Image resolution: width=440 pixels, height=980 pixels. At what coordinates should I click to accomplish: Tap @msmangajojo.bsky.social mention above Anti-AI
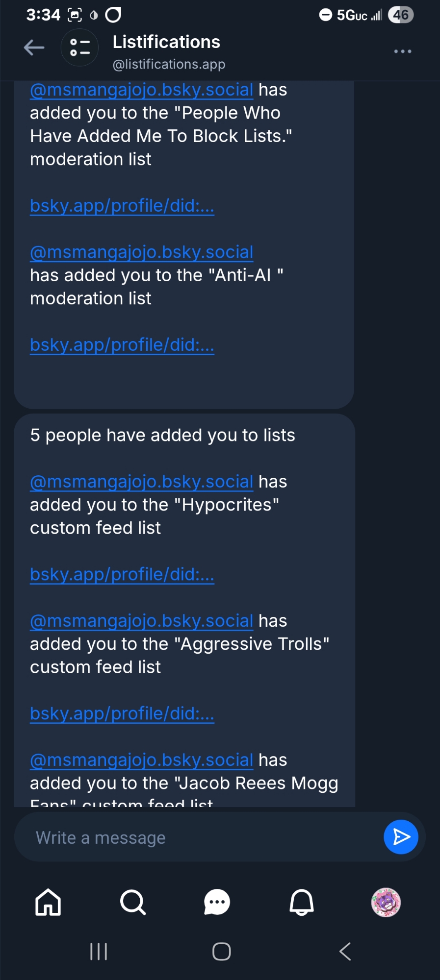click(x=141, y=252)
